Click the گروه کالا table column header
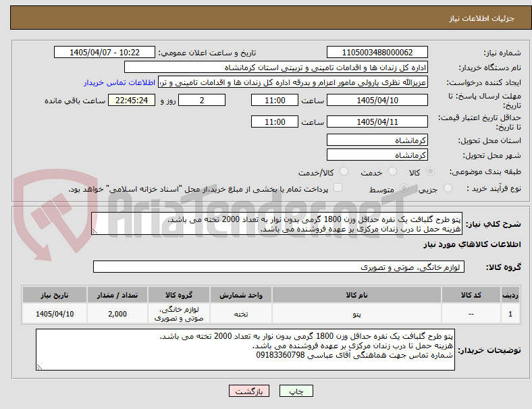The image size is (532, 409). click(x=179, y=295)
